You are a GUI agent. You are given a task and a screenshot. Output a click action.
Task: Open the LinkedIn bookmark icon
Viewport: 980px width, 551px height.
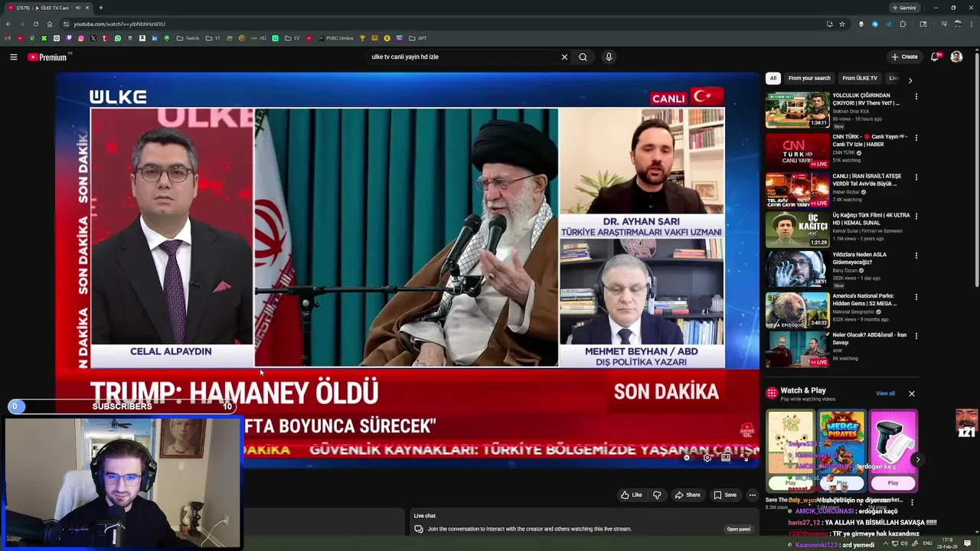(155, 38)
